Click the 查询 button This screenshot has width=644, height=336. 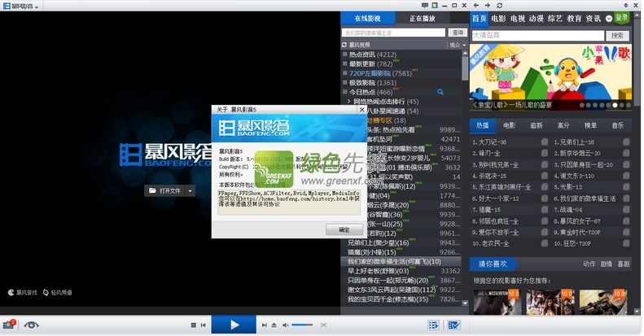(x=458, y=33)
